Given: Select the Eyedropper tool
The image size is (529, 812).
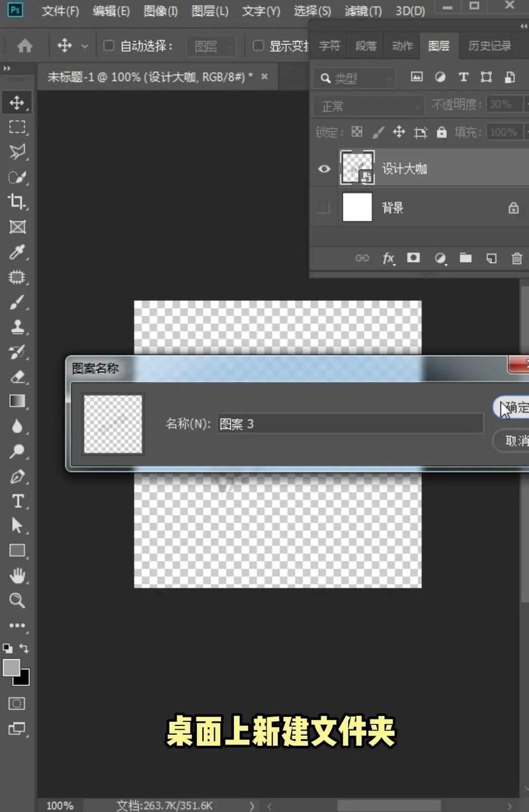Looking at the screenshot, I should pos(17,252).
